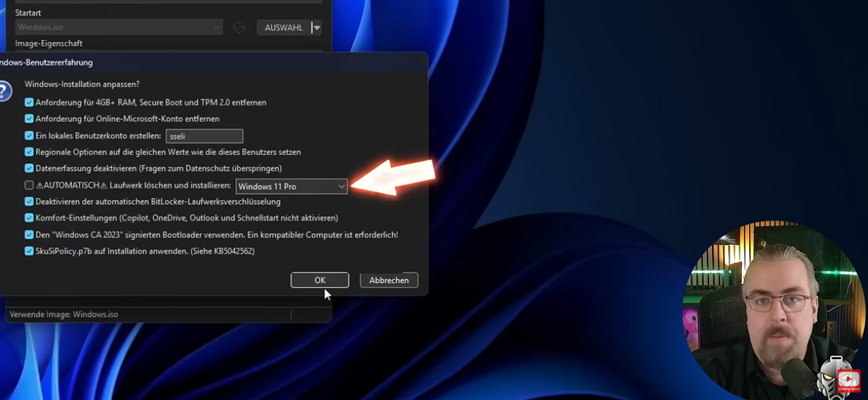Expand the arrow beside the AUSWAHL button

[317, 27]
